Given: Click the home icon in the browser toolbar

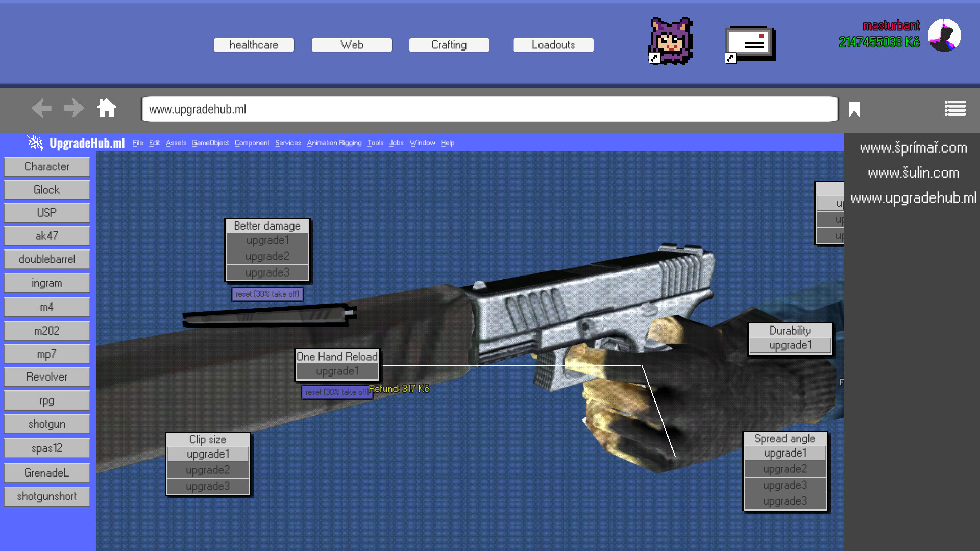Looking at the screenshot, I should [106, 108].
